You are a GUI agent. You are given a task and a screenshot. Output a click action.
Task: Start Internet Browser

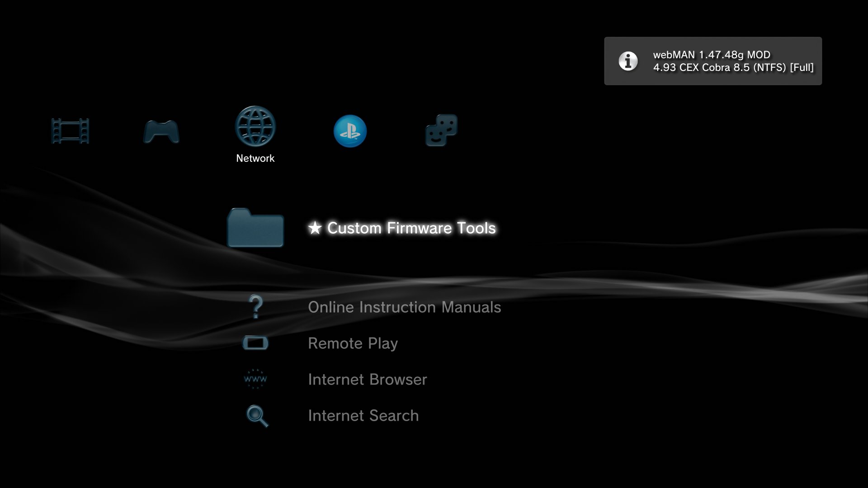point(367,380)
